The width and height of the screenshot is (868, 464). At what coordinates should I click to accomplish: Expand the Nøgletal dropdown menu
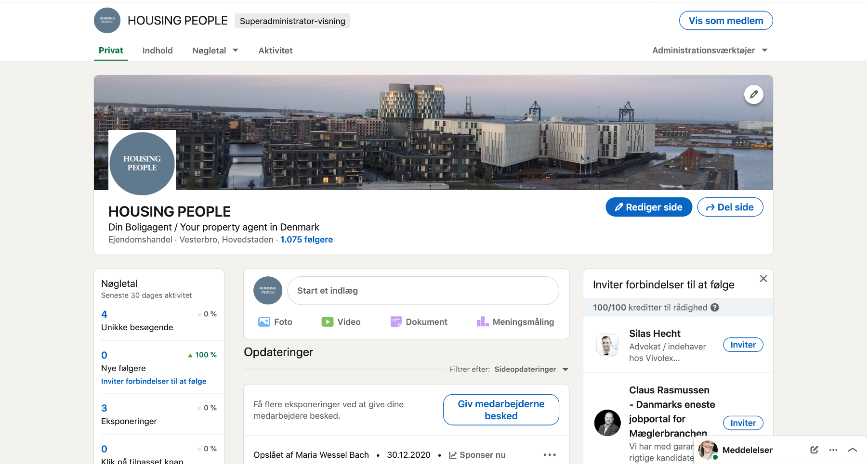click(215, 51)
